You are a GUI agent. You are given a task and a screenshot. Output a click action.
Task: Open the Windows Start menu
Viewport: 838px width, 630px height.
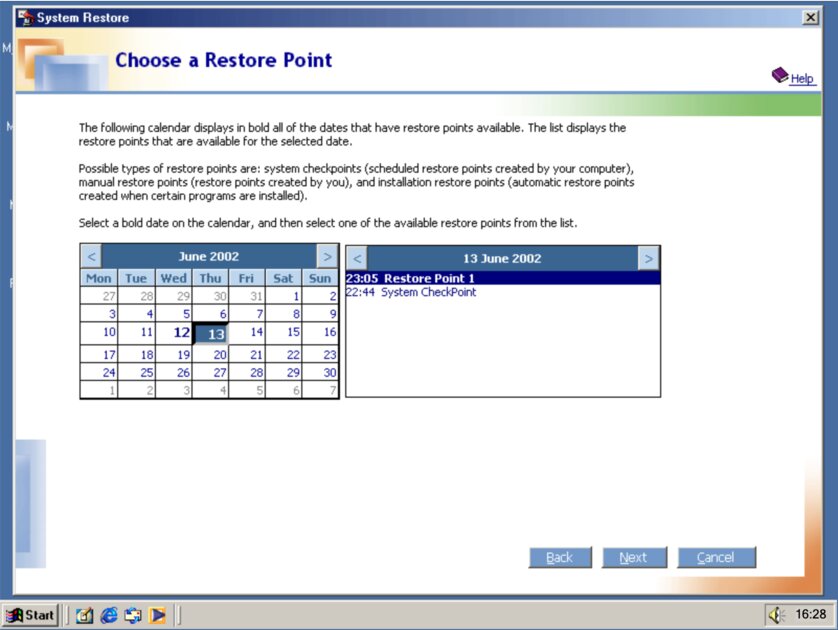pyautogui.click(x=31, y=615)
